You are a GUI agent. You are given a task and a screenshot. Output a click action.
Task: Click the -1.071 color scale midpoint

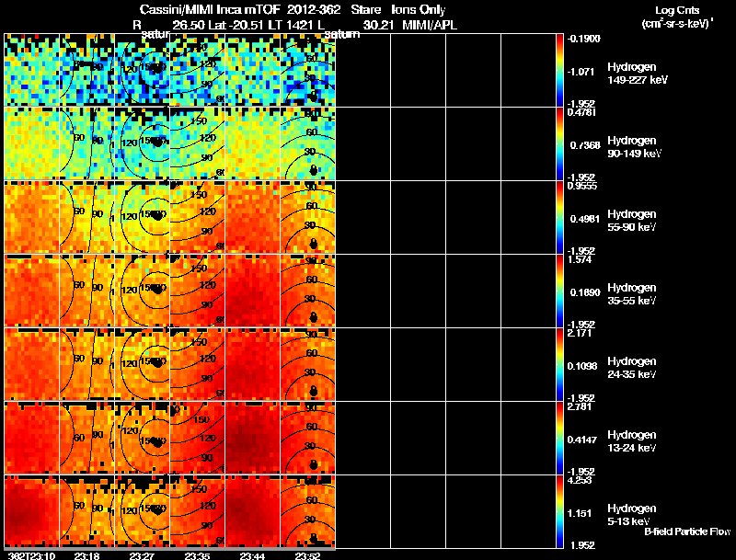coord(581,72)
